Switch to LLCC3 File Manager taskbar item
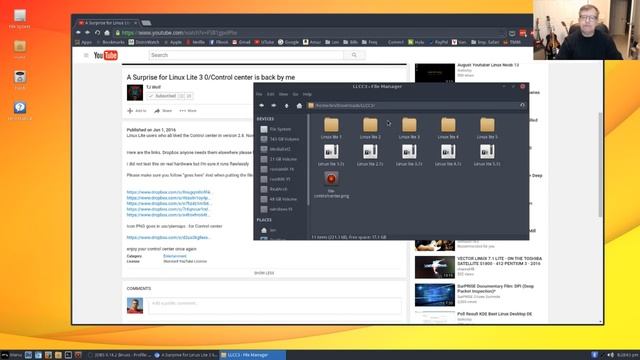The height and width of the screenshot is (360, 640). [253, 355]
